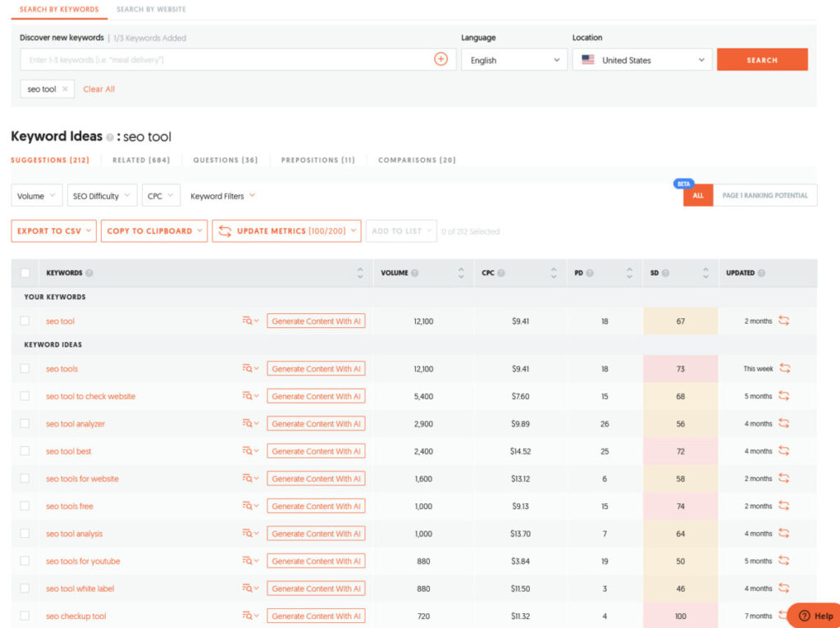Check the 'seo tools free' row checkbox
The width and height of the screenshot is (840, 628).
coord(25,506)
